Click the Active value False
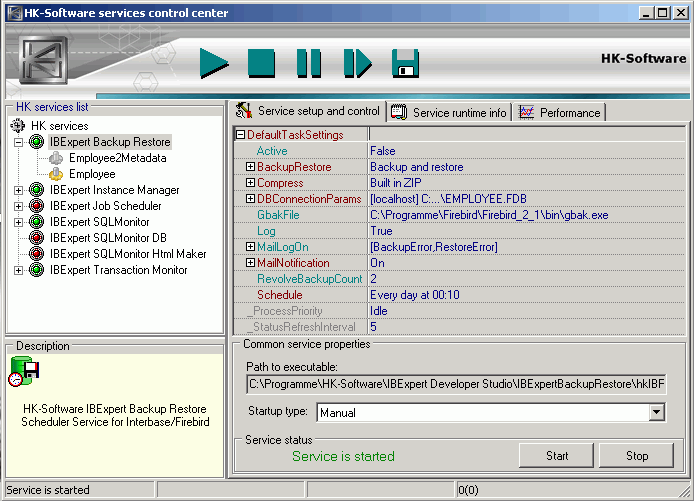The image size is (694, 501). (382, 151)
